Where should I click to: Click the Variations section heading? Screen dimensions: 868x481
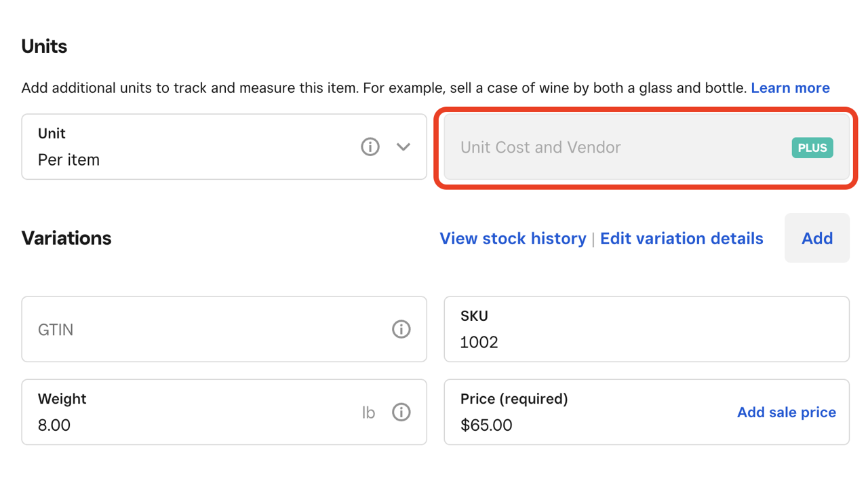(66, 238)
